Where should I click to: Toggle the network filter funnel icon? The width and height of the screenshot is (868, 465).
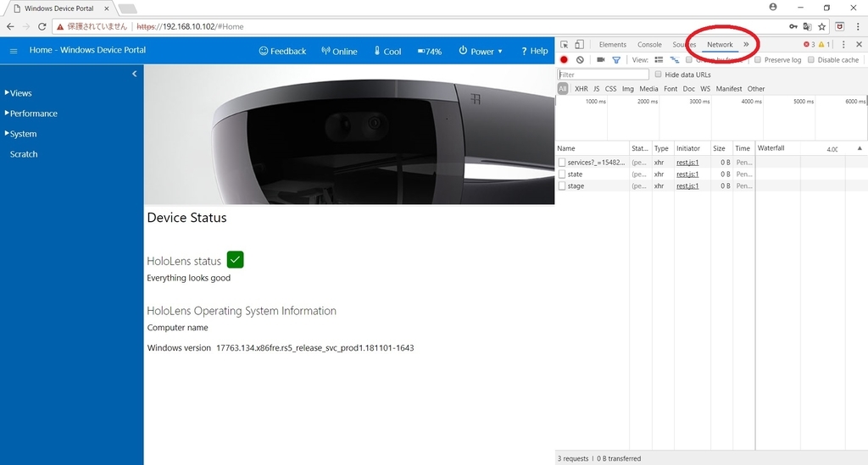pyautogui.click(x=616, y=60)
